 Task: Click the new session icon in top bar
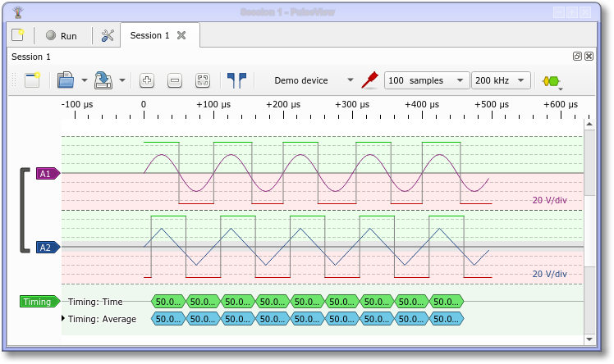point(17,35)
